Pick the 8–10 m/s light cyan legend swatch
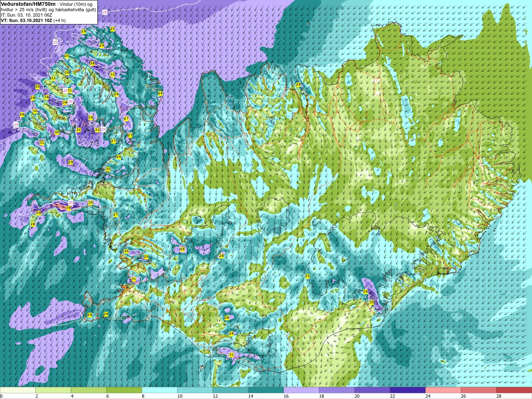This screenshot has width=532, height=399. click(160, 390)
